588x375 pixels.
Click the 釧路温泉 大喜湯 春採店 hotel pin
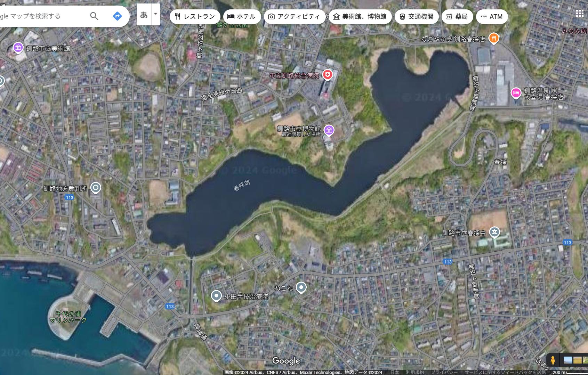pos(516,93)
